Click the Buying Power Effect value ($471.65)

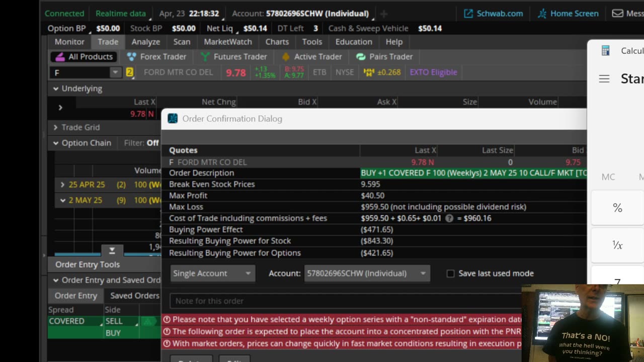(x=377, y=230)
